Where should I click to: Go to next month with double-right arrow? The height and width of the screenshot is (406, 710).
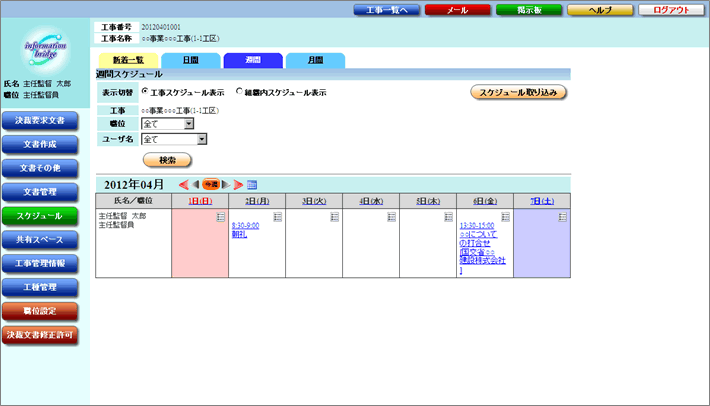[x=238, y=184]
